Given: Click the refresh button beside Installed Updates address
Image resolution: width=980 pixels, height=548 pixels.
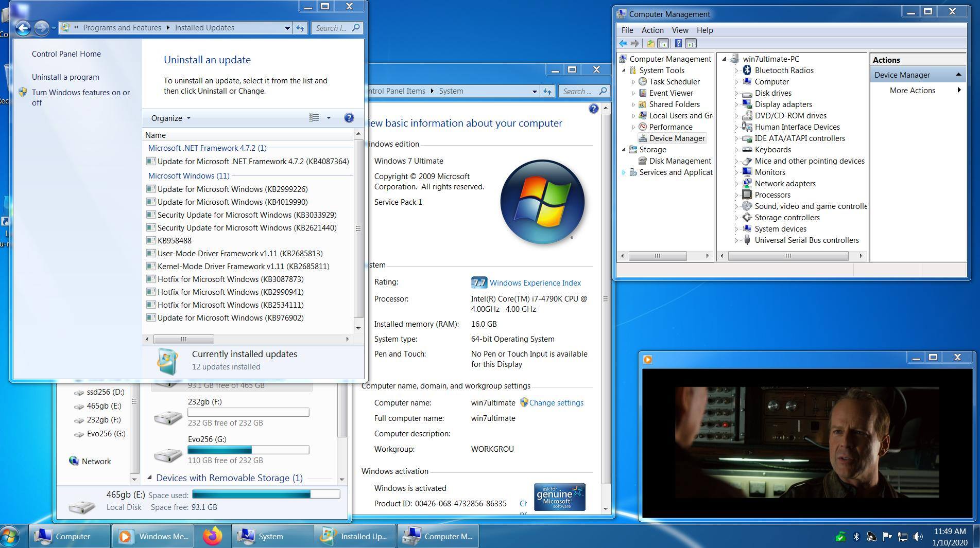Looking at the screenshot, I should tap(300, 28).
